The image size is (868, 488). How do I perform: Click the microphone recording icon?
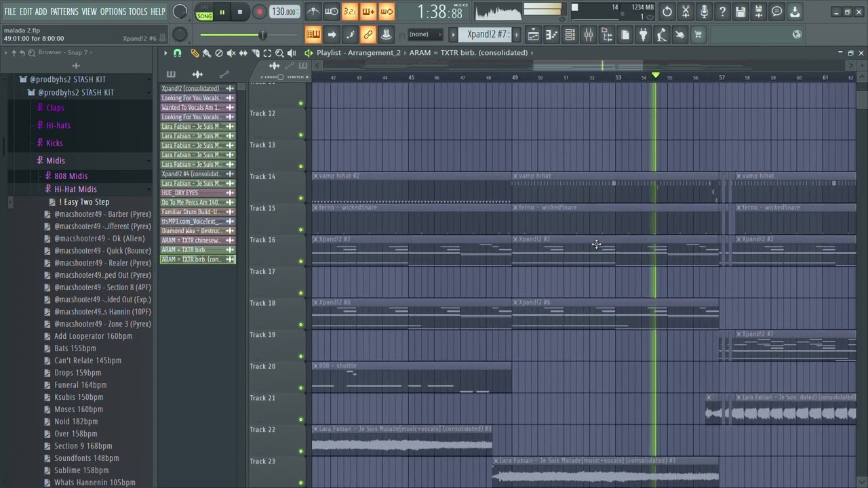pyautogui.click(x=704, y=12)
